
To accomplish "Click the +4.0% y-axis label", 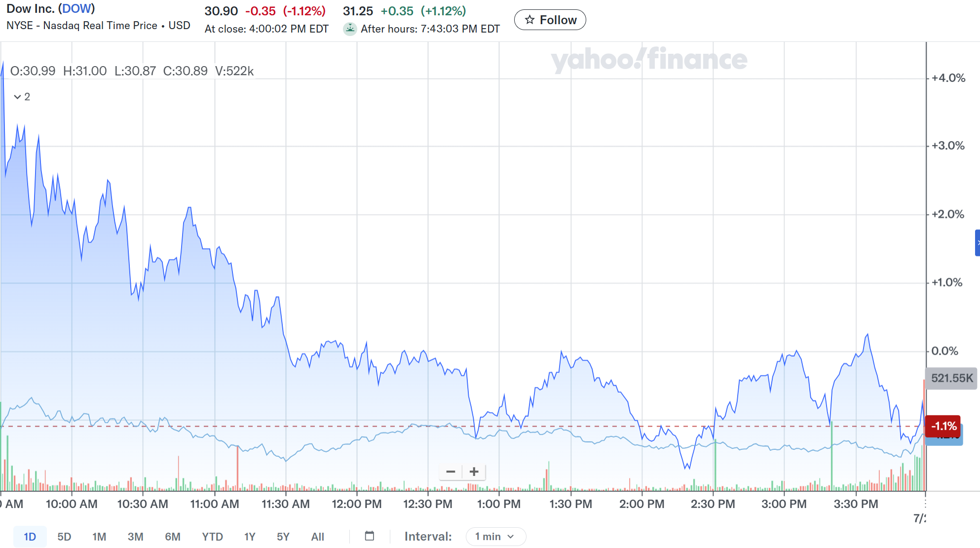I will (x=947, y=78).
